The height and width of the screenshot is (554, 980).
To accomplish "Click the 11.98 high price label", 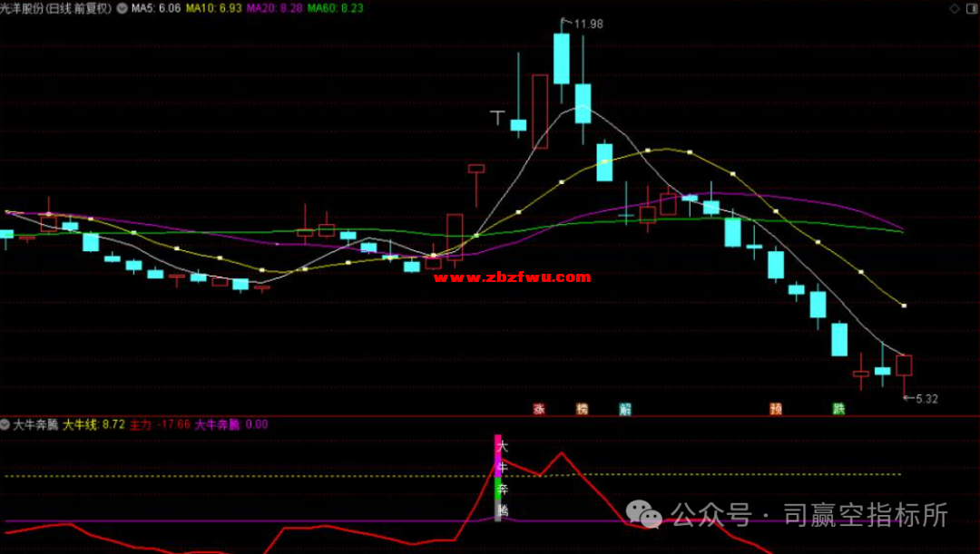I will coord(588,24).
